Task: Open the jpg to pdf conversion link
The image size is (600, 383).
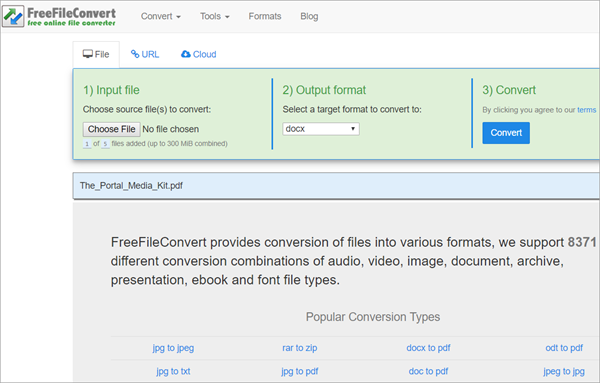Action: pos(300,371)
